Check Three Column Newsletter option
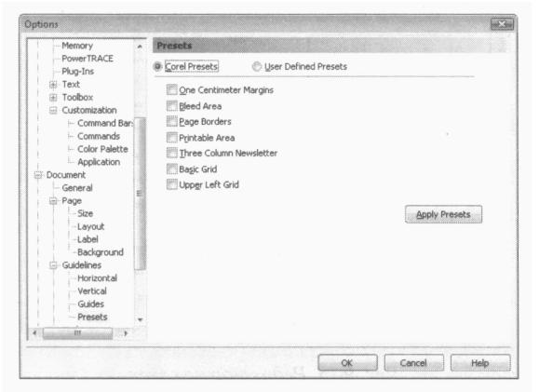The height and width of the screenshot is (392, 539). (171, 153)
